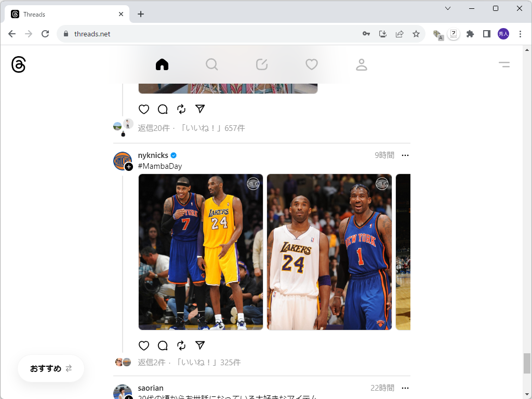Follow nyknicks via the plus on their avatar
Viewport: 532px width, 399px height.
[x=128, y=167]
